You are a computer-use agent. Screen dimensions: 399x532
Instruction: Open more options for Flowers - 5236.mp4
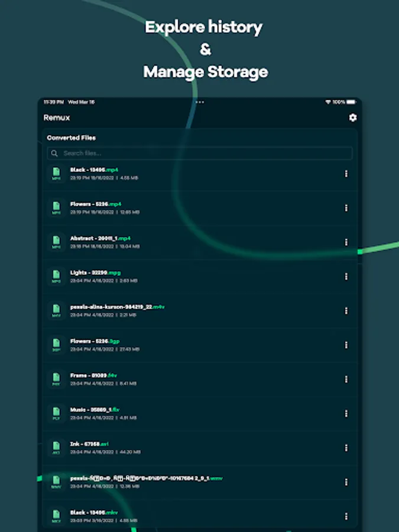pos(346,208)
